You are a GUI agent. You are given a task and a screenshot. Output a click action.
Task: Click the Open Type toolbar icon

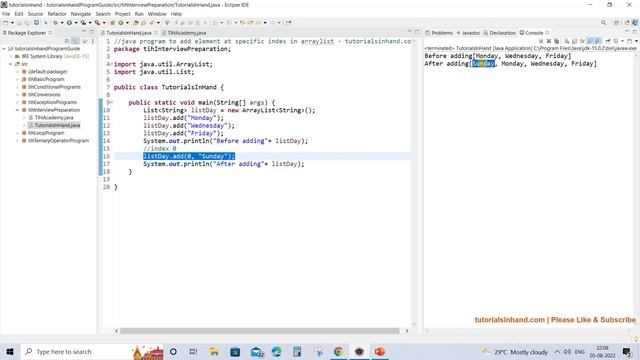click(136, 23)
